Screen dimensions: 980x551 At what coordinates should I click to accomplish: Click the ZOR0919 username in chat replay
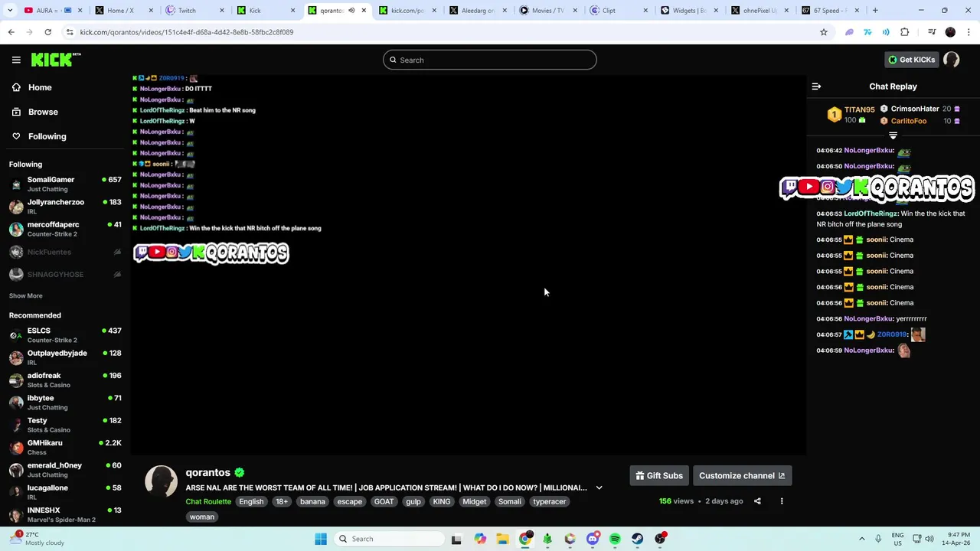[x=892, y=334]
